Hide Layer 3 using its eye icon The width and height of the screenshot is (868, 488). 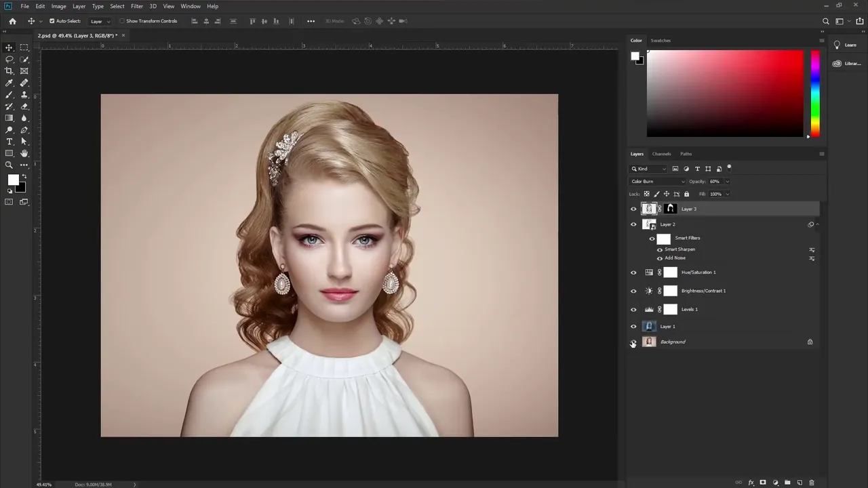click(x=633, y=209)
